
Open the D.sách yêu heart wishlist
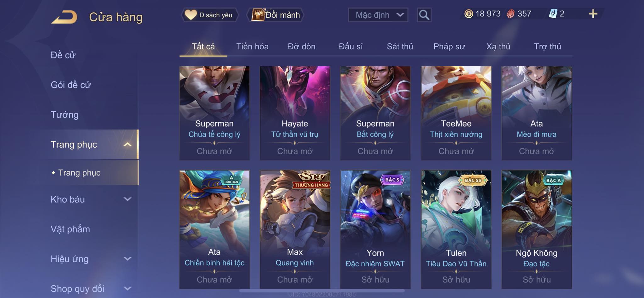point(209,15)
